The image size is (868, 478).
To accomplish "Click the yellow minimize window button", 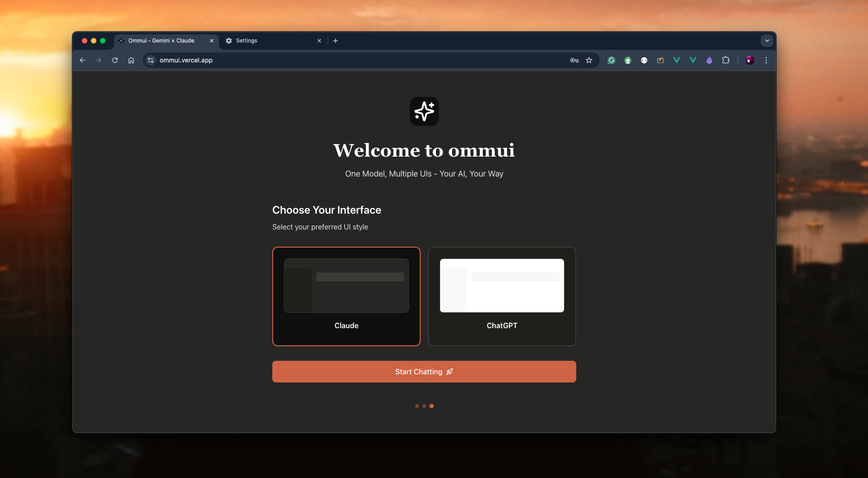I will (x=94, y=41).
